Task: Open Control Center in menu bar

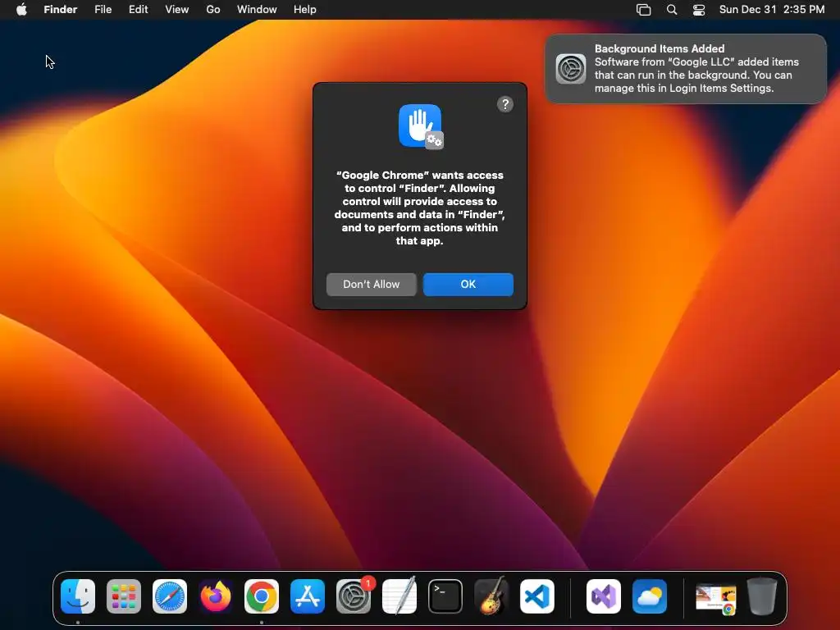Action: click(699, 10)
